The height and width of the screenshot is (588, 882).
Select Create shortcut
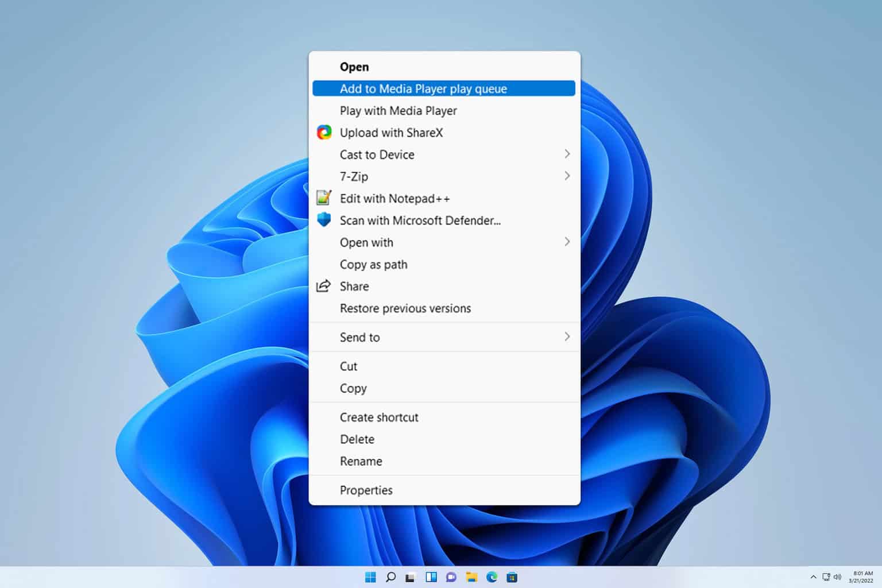click(444, 417)
